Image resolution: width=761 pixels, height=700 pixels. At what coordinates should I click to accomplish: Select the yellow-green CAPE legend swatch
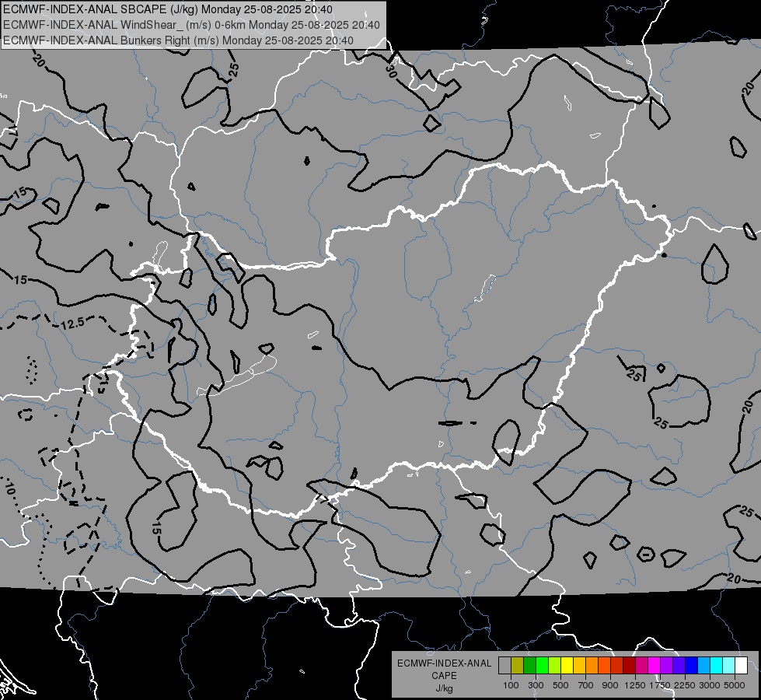pos(554,665)
